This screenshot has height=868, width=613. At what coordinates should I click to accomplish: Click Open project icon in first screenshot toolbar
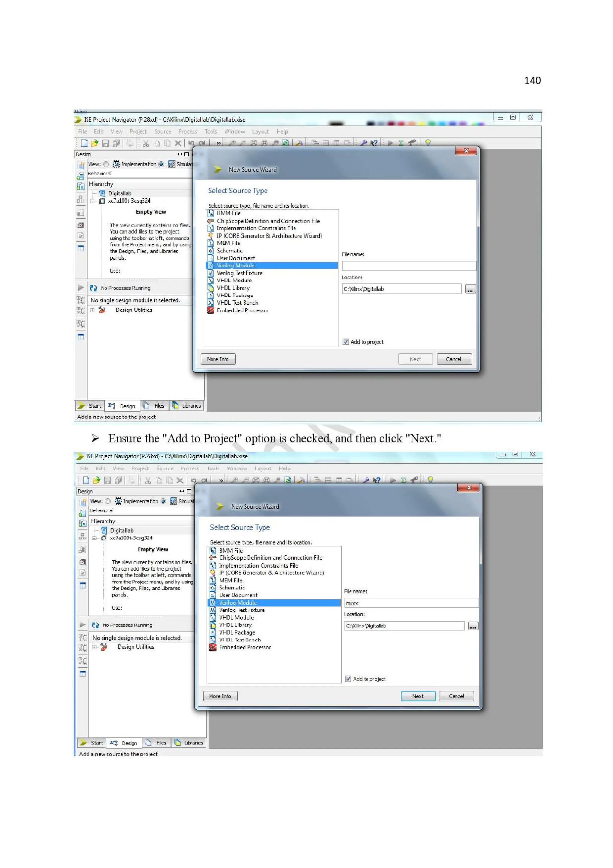pyautogui.click(x=94, y=143)
